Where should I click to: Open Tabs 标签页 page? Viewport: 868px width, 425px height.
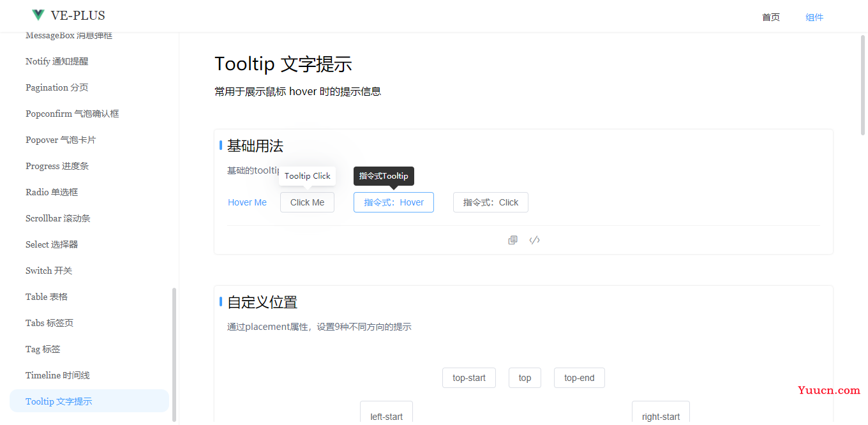point(49,323)
